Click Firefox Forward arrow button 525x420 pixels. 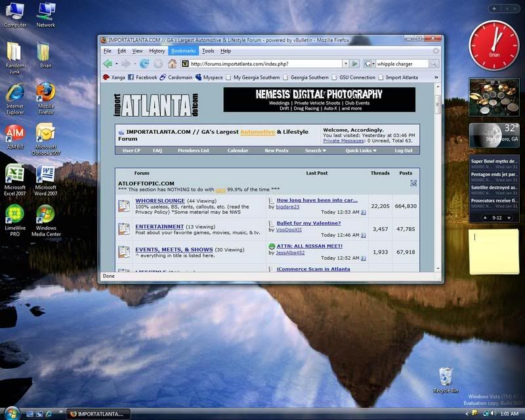click(125, 64)
